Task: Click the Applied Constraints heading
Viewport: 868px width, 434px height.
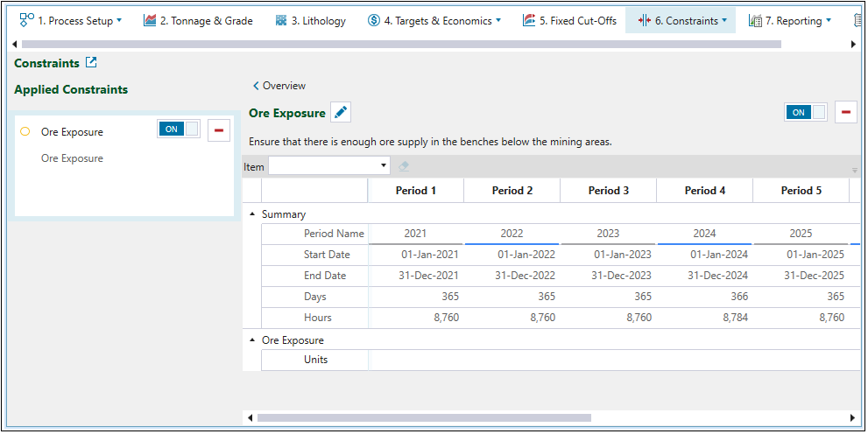Action: coord(71,89)
